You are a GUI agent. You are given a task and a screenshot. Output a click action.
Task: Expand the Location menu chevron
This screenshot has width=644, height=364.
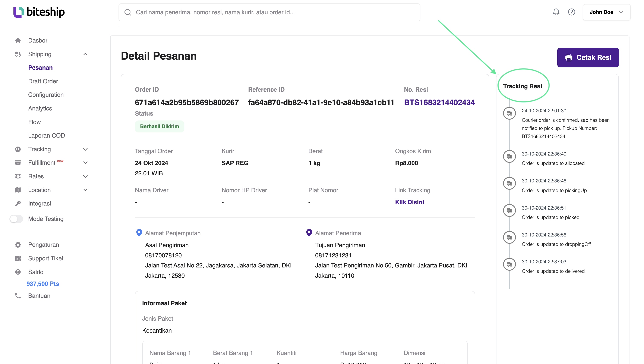coord(85,190)
